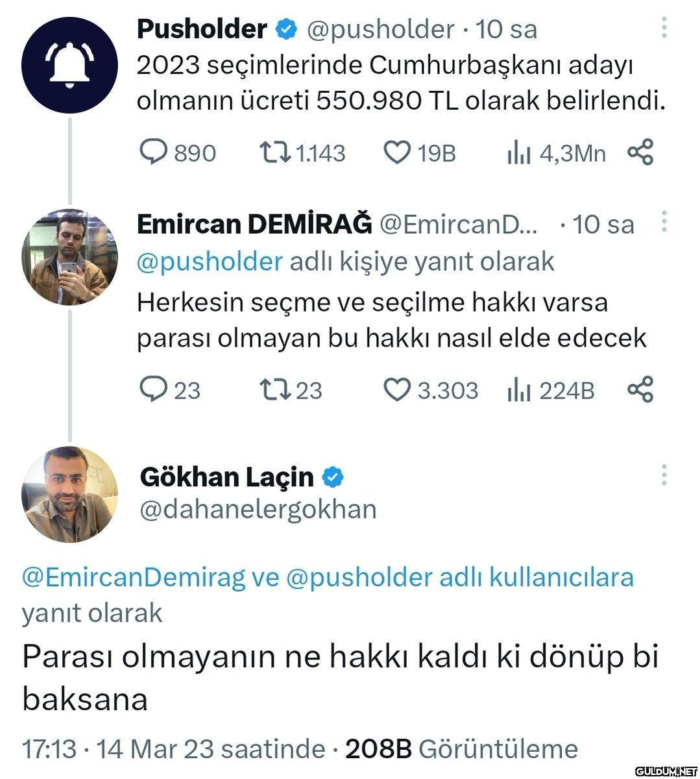Open three-dot menu on Pusholder's tweet
Screen dimensions: 700x779
click(x=664, y=27)
